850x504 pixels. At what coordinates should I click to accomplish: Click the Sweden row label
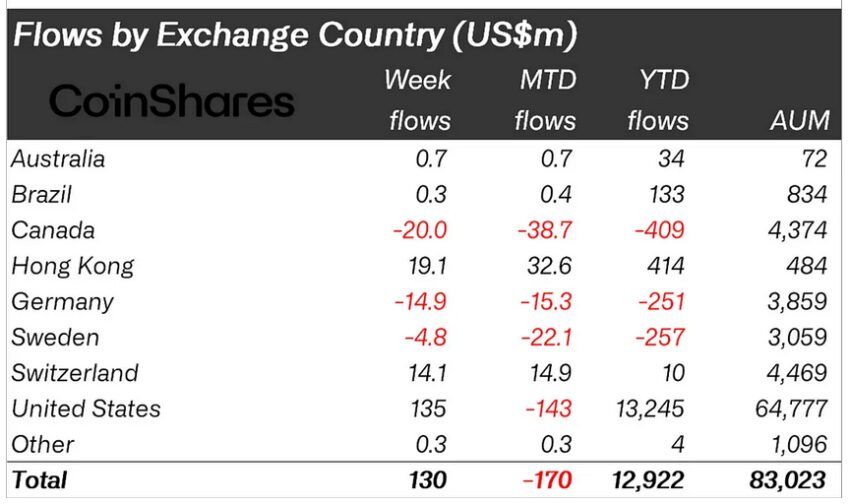click(55, 337)
